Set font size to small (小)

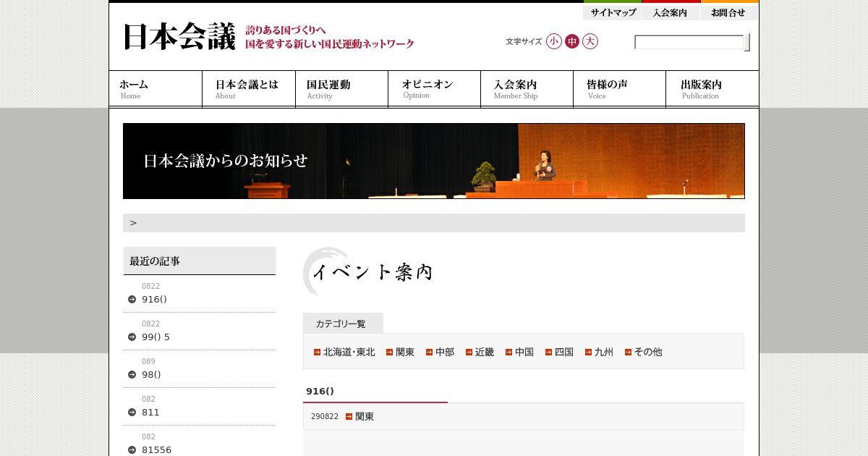(x=554, y=41)
